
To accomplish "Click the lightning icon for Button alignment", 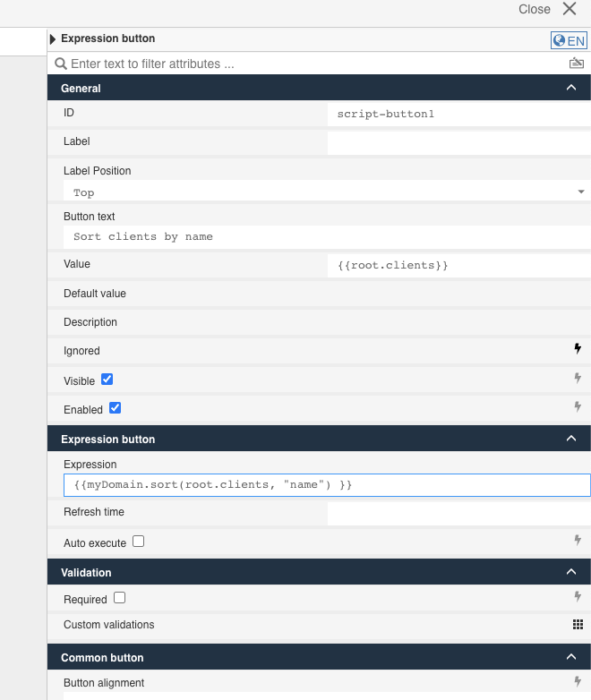I will (x=578, y=682).
